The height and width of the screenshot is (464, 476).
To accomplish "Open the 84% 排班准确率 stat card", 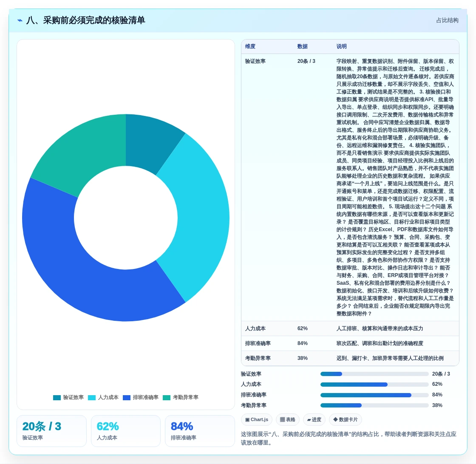I will pyautogui.click(x=200, y=431).
